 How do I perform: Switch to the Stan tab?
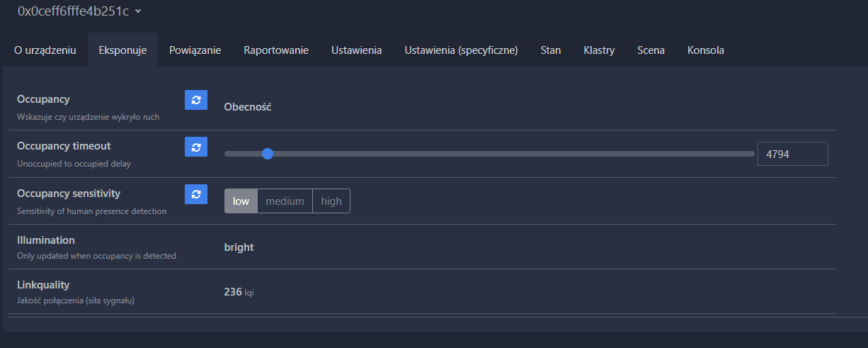[550, 50]
